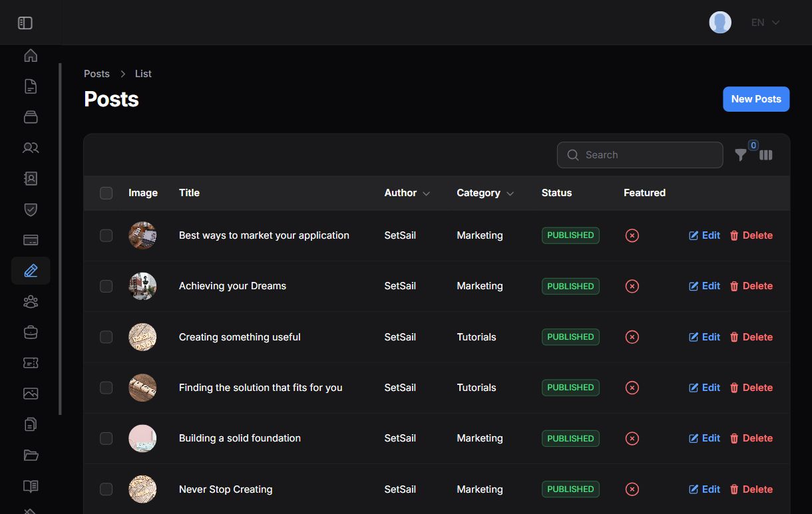Delete the Building a solid foundation post
Screen dimensions: 812x514
(751, 438)
